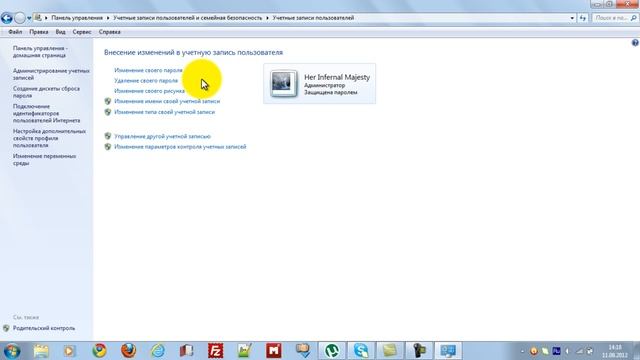Click the Her Infernal Majesty account name
This screenshot has height=360, width=640.
tap(337, 77)
